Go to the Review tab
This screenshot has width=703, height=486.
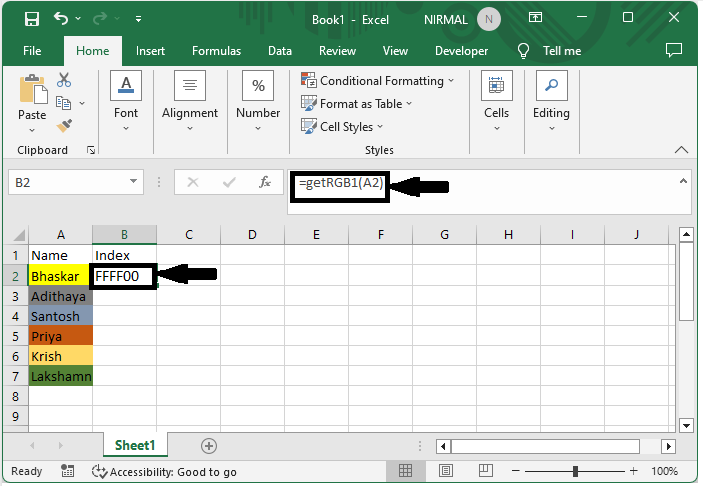pos(337,51)
